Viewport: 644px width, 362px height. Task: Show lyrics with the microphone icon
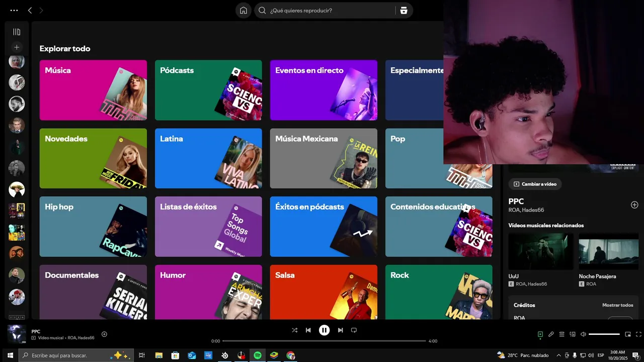[x=551, y=334]
